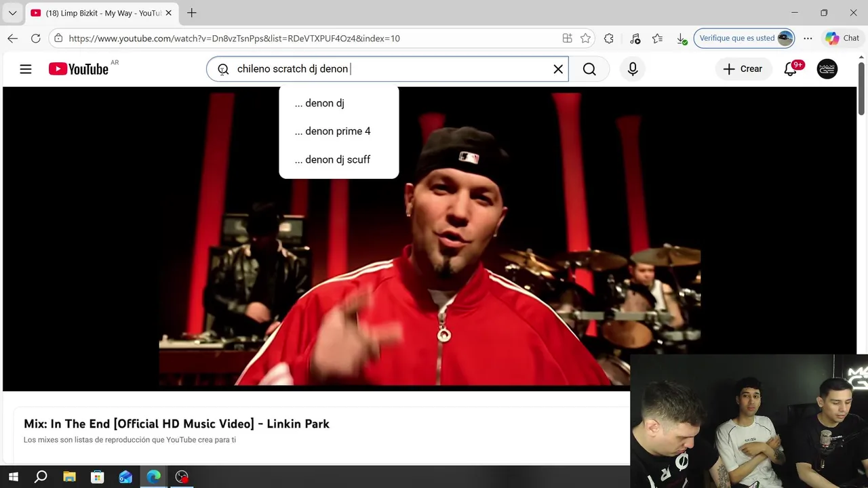This screenshot has height=488, width=868.
Task: Click the "Los mixes son listas" description text
Action: (x=130, y=440)
